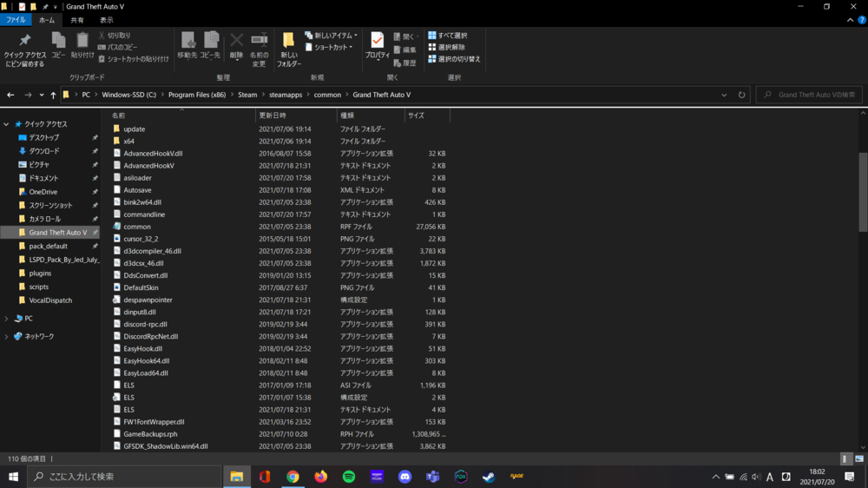Sort by Date modified (更新日時) column
This screenshot has width=868, height=488.
click(296, 115)
